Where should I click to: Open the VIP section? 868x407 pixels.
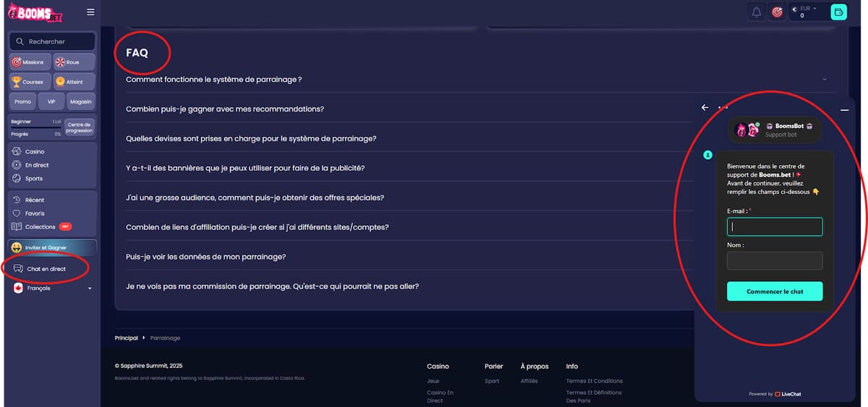[51, 101]
